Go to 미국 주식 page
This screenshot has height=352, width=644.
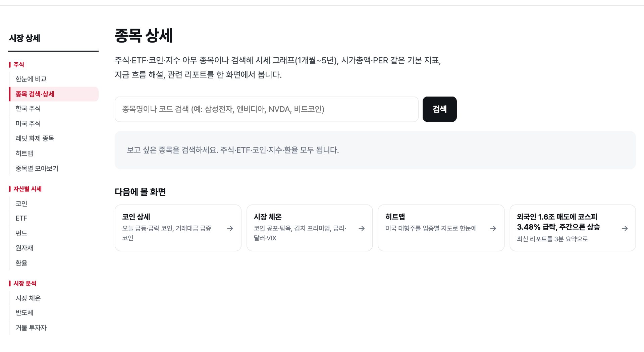click(x=28, y=124)
